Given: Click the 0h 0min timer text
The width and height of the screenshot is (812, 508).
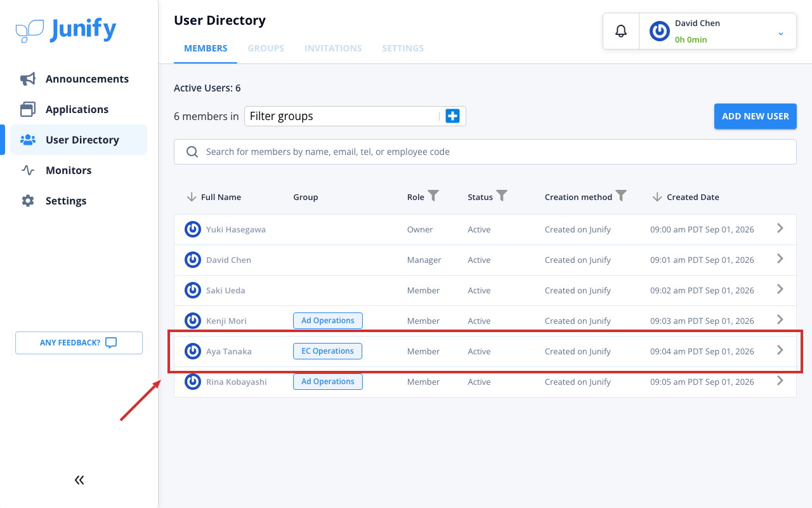Looking at the screenshot, I should pyautogui.click(x=691, y=39).
